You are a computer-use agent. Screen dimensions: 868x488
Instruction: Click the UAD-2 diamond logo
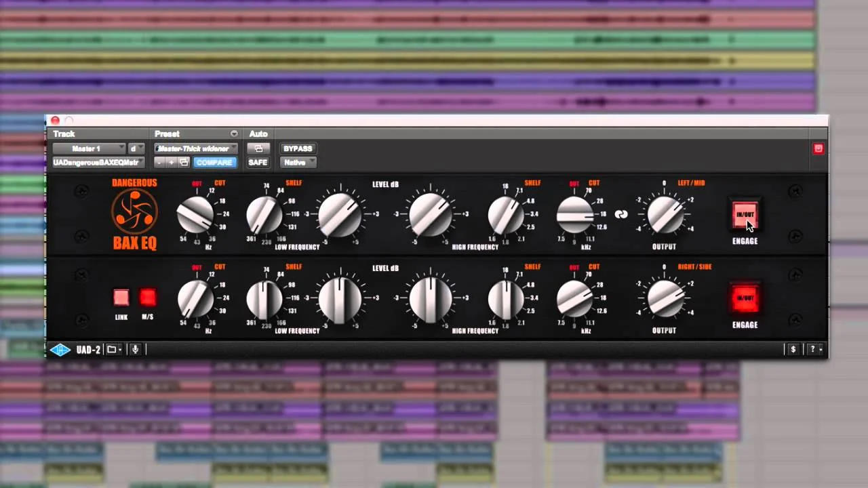pos(60,349)
